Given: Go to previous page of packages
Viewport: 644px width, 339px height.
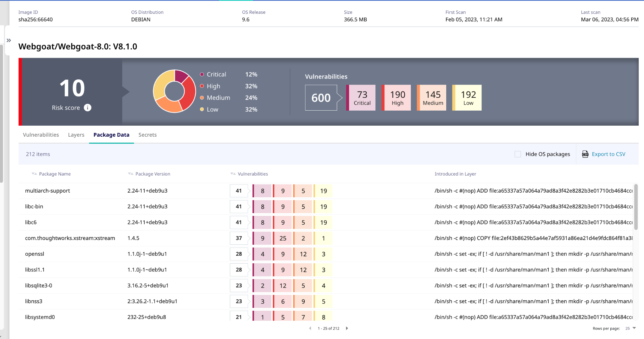Looking at the screenshot, I should click(310, 328).
